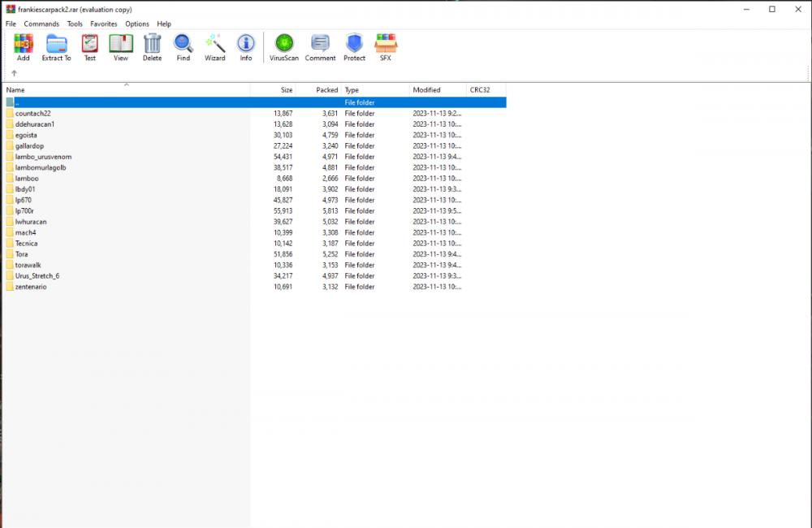Create SFX archive icon
This screenshot has width=812, height=528.
pos(386,45)
